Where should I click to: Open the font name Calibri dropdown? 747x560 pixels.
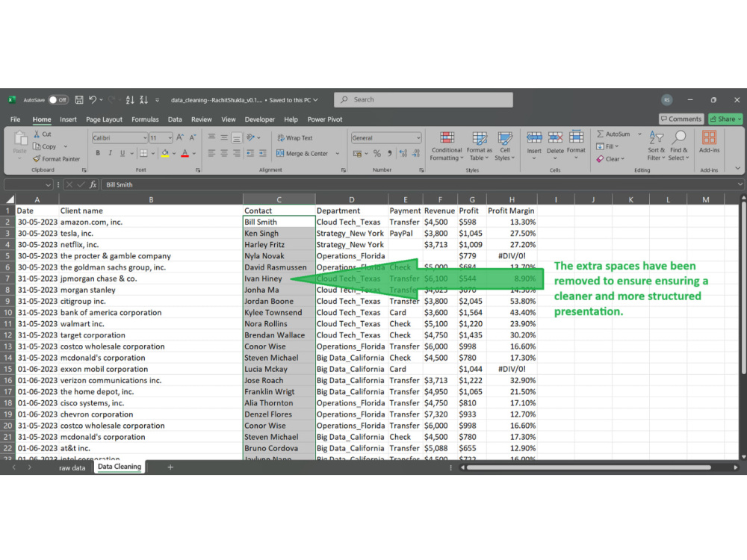tap(145, 137)
